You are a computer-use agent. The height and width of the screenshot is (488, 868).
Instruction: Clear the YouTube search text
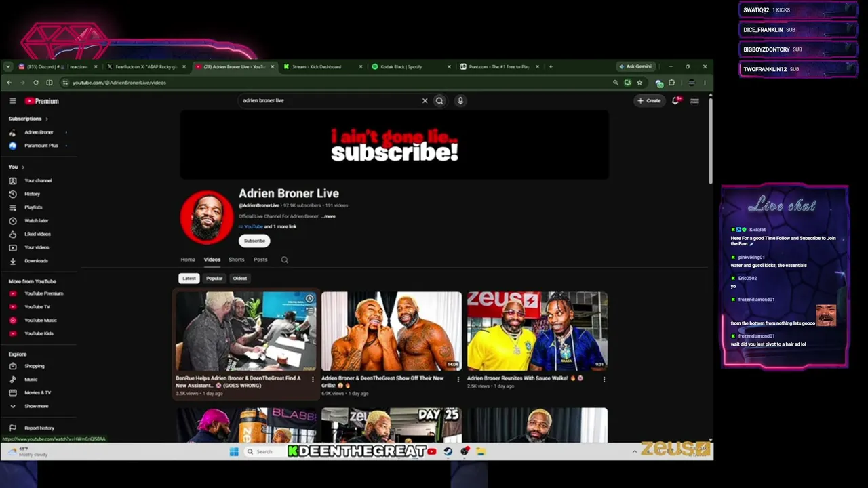pos(425,100)
